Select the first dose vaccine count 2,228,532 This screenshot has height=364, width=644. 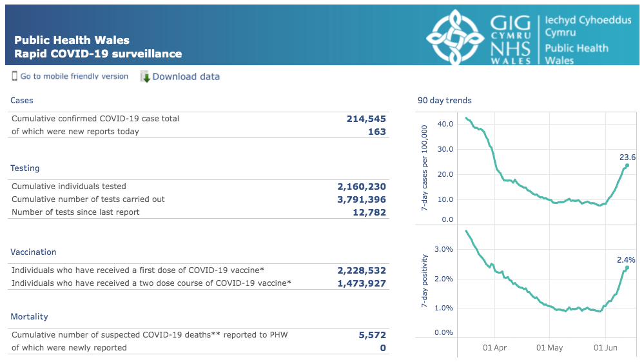pos(362,270)
